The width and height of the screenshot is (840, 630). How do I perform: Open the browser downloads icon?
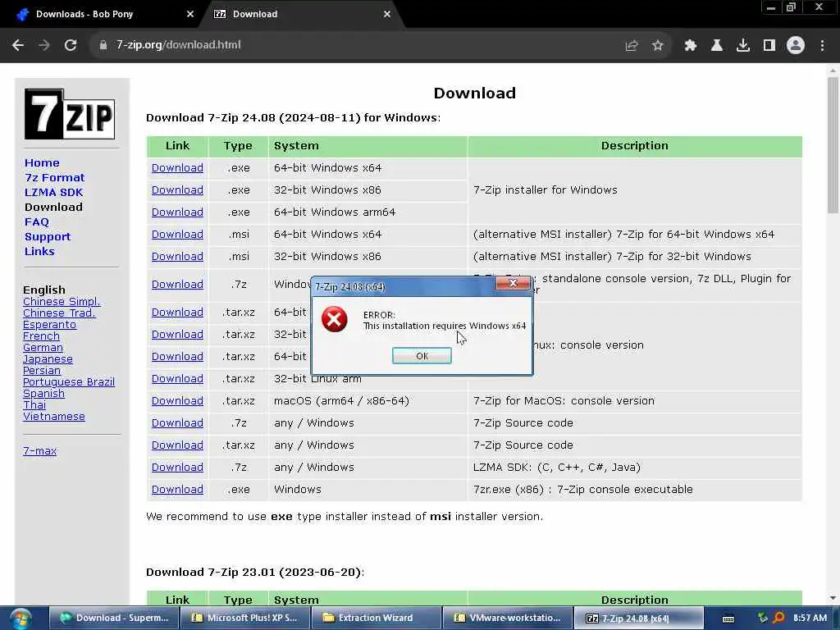click(x=743, y=46)
